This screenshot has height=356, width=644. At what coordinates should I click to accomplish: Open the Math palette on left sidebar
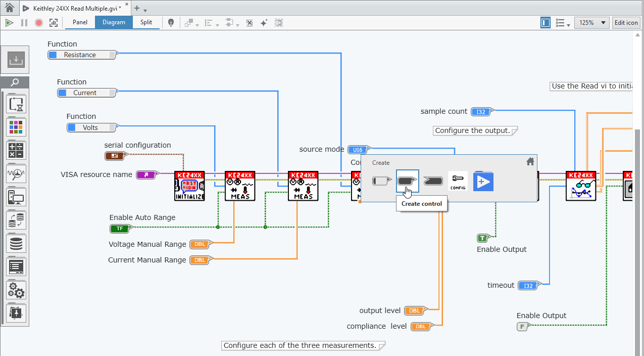[x=17, y=151]
